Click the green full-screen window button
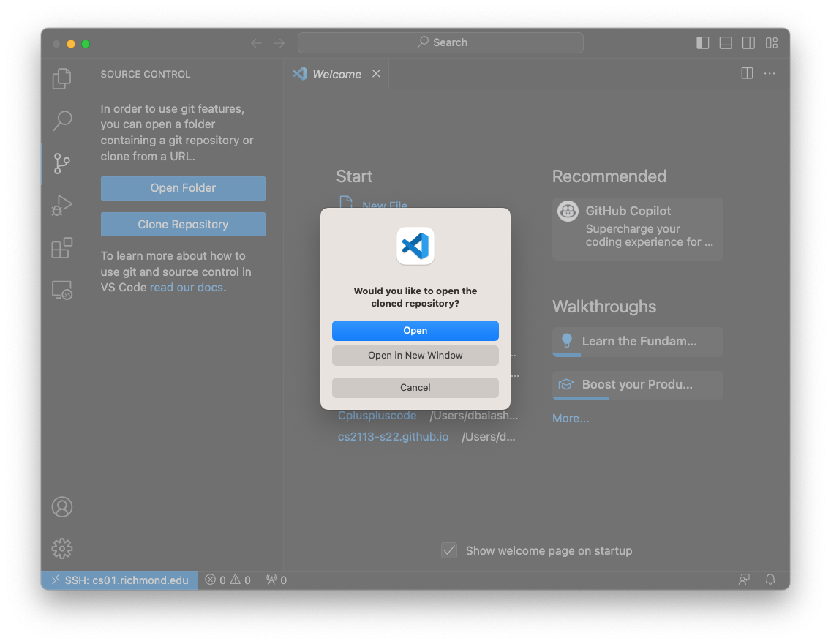This screenshot has width=831, height=644. 86,43
